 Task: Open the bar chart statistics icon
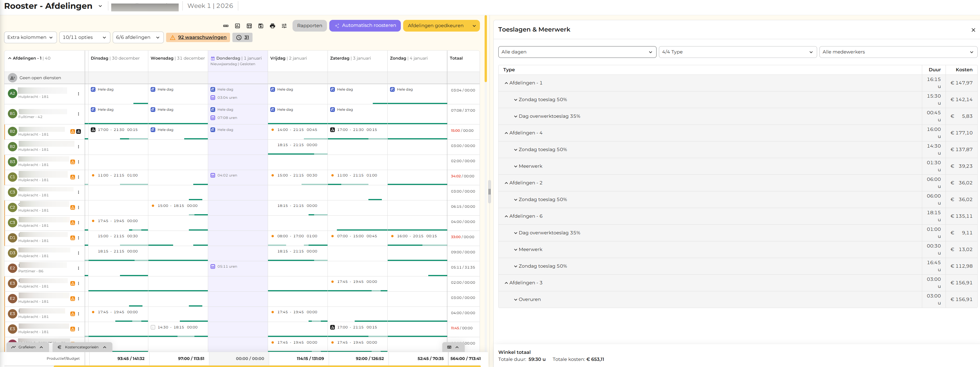pos(237,26)
